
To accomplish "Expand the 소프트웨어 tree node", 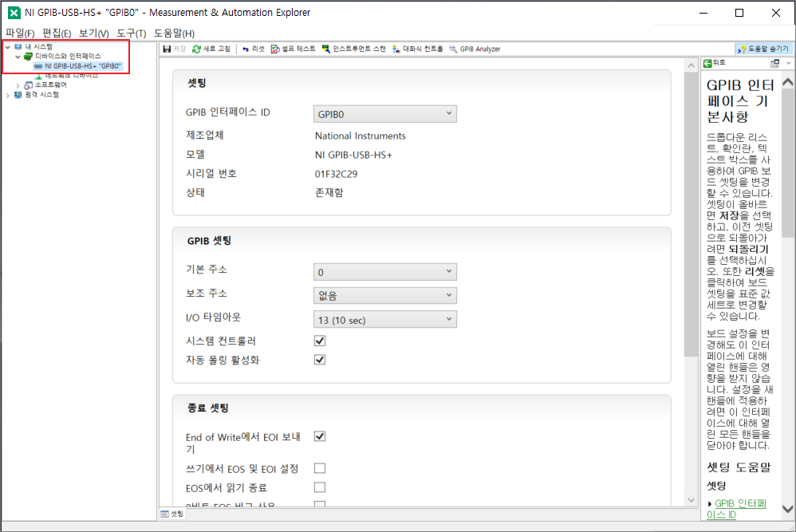I will coord(18,85).
